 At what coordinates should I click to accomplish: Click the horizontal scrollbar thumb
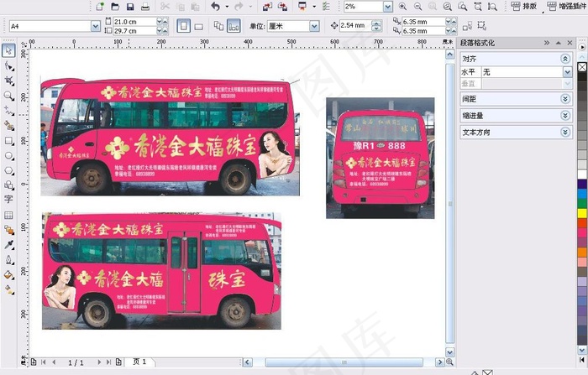pos(344,362)
